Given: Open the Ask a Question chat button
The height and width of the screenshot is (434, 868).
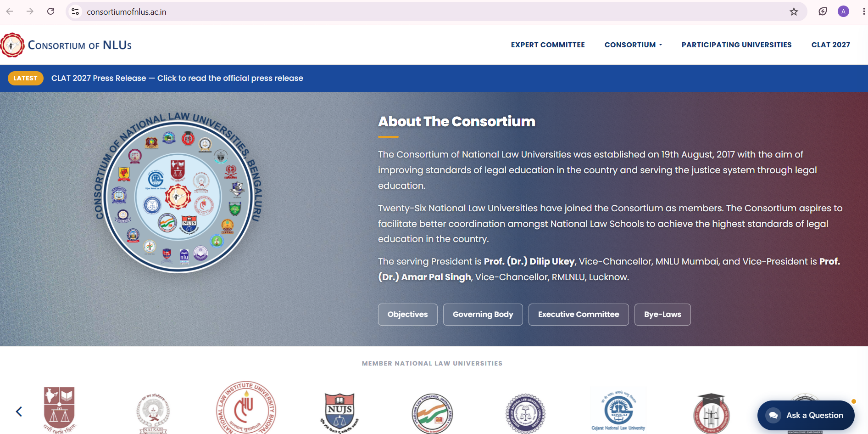Looking at the screenshot, I should 806,415.
